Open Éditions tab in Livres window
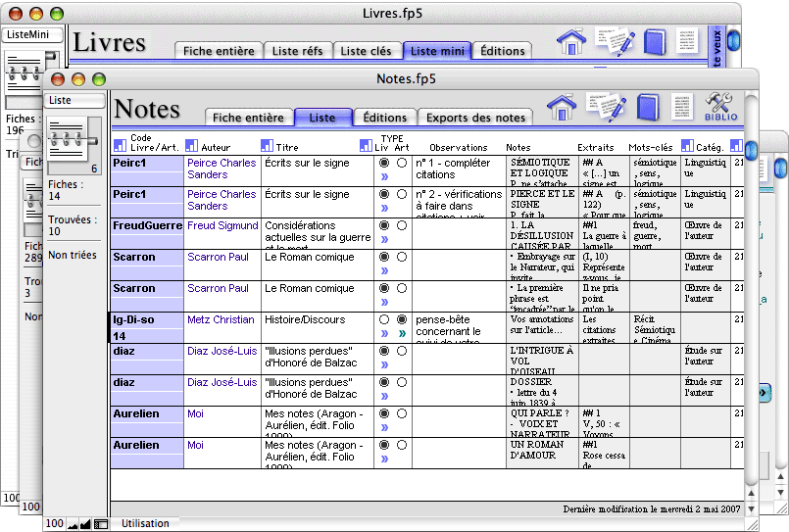789x532 pixels. point(503,51)
